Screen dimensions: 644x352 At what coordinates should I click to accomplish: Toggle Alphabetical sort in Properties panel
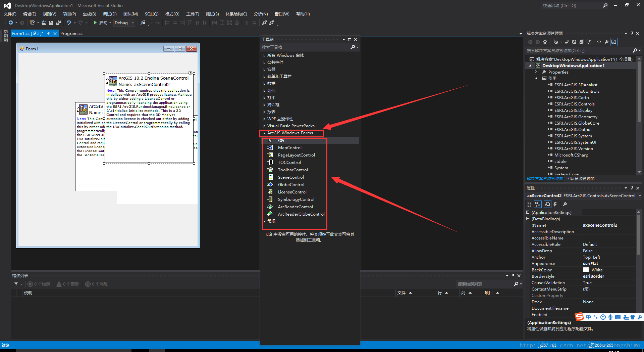538,204
